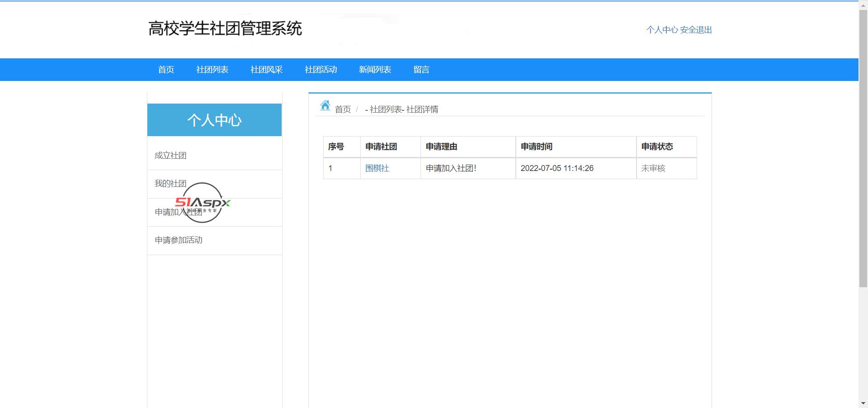Image resolution: width=868 pixels, height=408 pixels.
Task: Open the 个人中心 link at top right
Action: pyautogui.click(x=662, y=30)
